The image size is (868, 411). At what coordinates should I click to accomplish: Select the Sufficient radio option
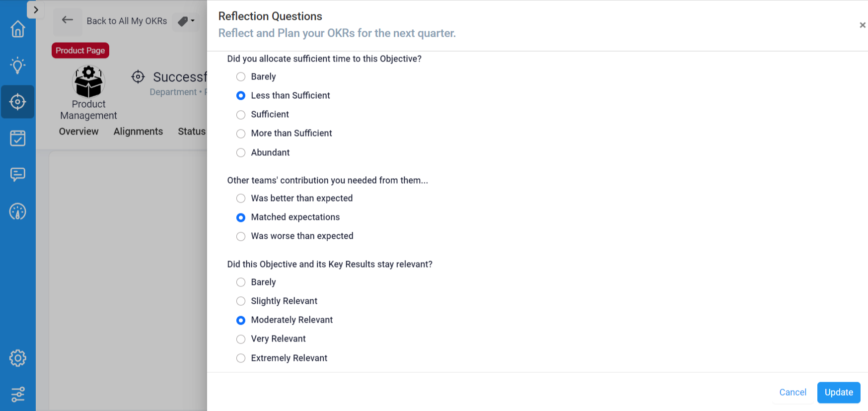point(241,115)
